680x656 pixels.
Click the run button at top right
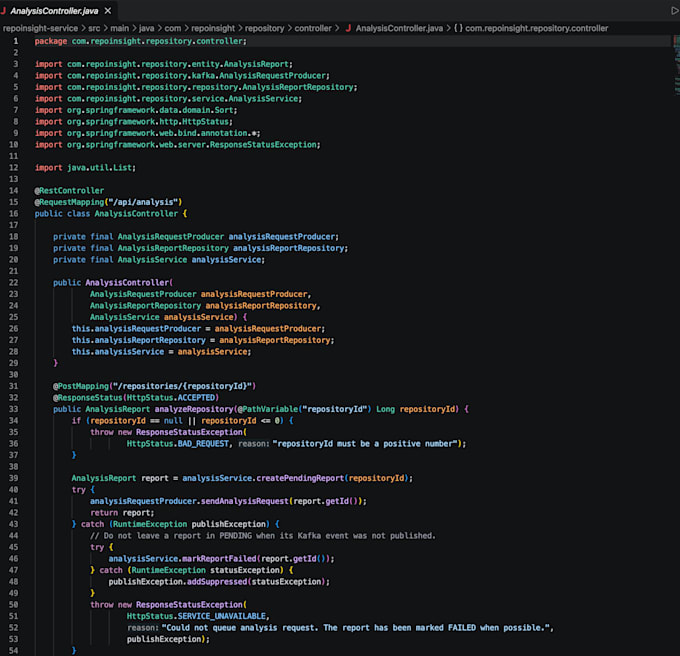click(675, 11)
